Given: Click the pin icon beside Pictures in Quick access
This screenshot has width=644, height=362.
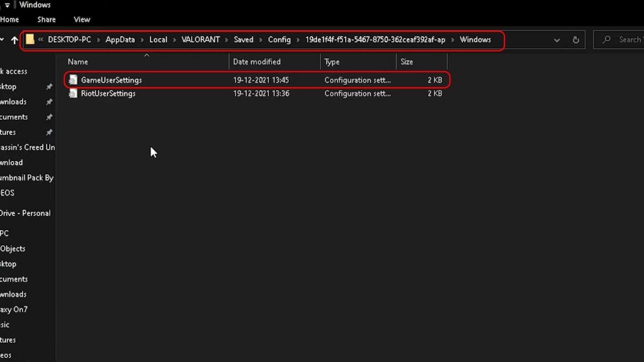Looking at the screenshot, I should pyautogui.click(x=49, y=132).
